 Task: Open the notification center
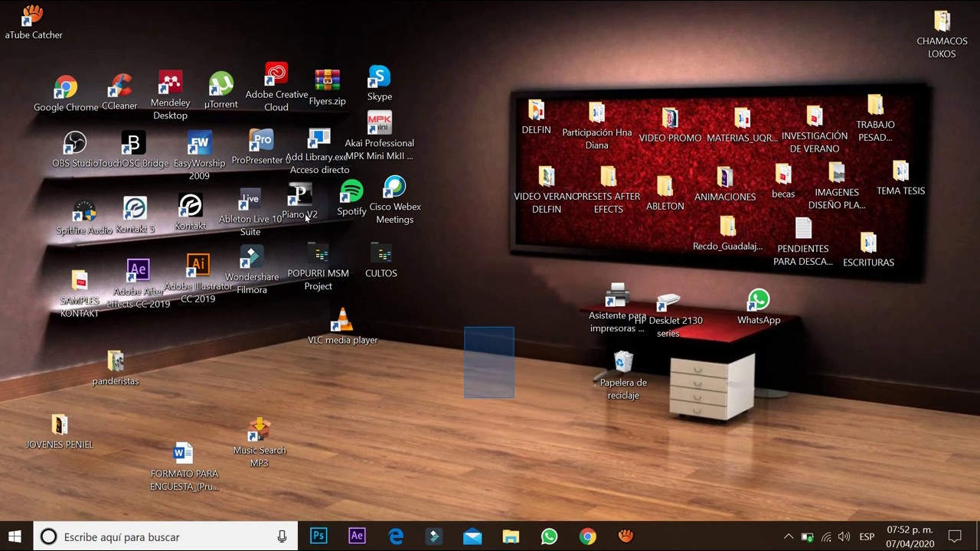pyautogui.click(x=955, y=536)
